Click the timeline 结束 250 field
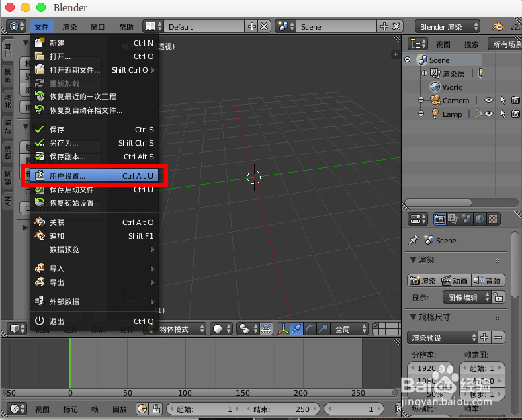Viewport: 522px width, 420px height. 281,409
